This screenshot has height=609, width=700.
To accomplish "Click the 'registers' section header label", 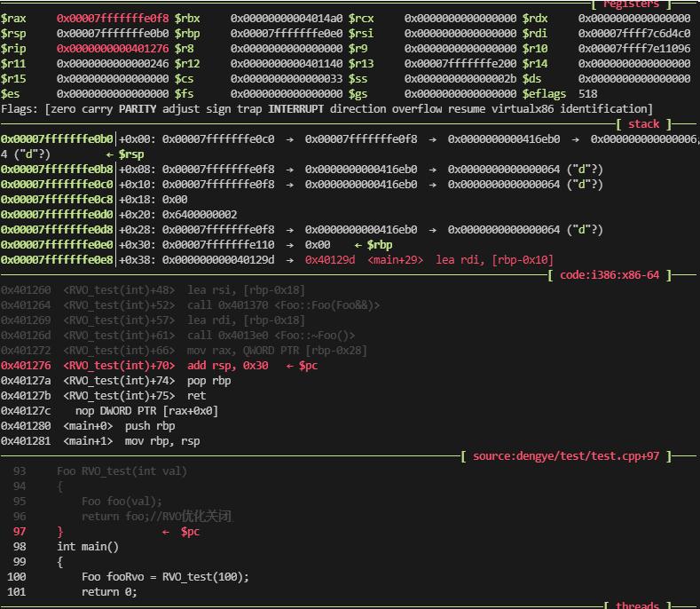I will (631, 4).
